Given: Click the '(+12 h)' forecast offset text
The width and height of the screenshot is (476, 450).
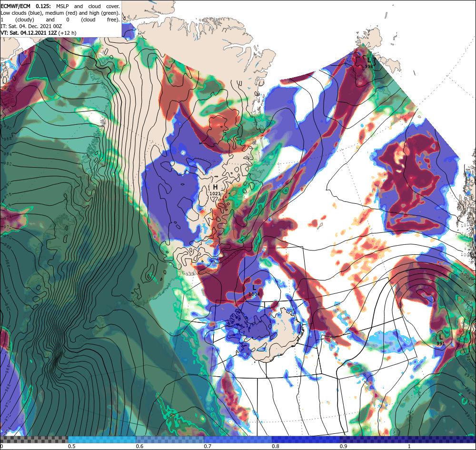Looking at the screenshot, I should (67, 33).
